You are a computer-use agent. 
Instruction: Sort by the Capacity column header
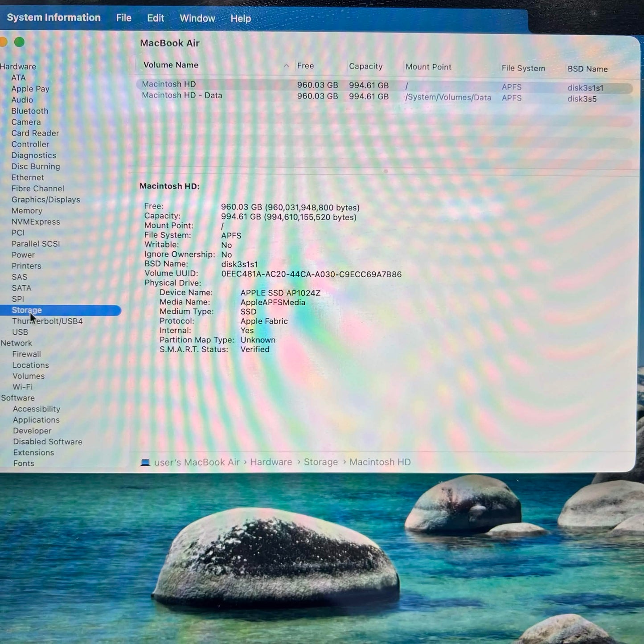pyautogui.click(x=365, y=66)
